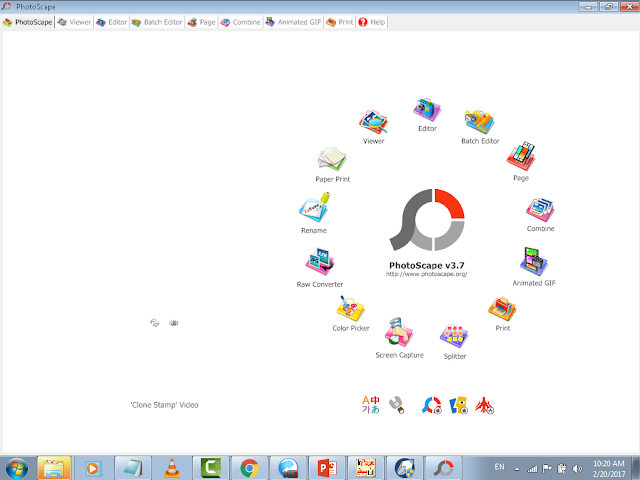Open the Animated GIF circle icon
This screenshot has width=640, height=480.
(x=534, y=262)
